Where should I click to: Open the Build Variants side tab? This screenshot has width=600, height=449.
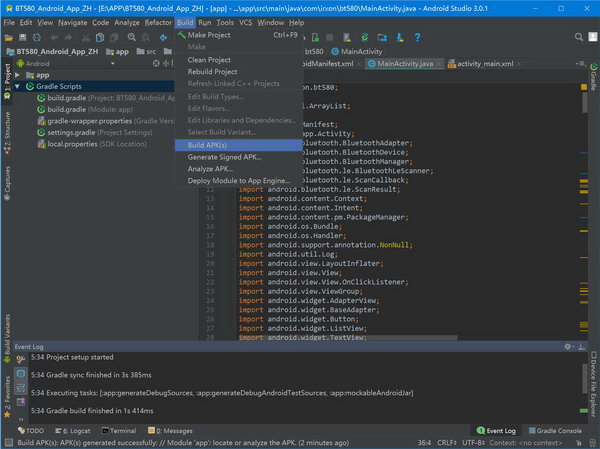(x=7, y=338)
